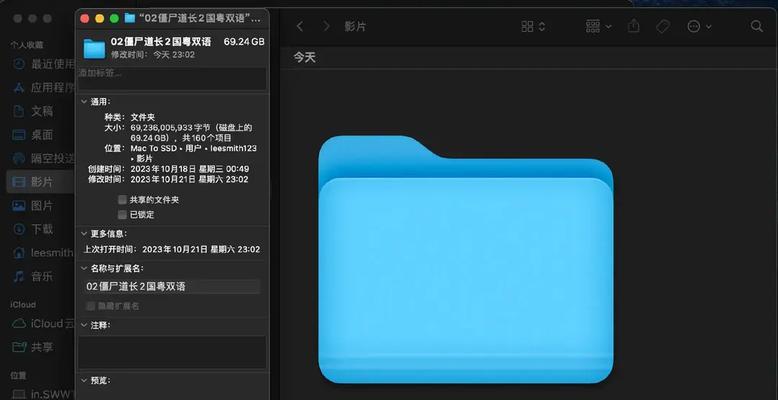
Task: Open 音乐 in the sidebar
Action: [x=42, y=276]
